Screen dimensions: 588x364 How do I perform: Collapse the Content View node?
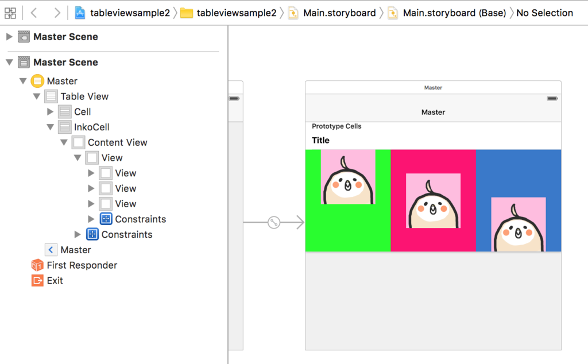pos(64,142)
